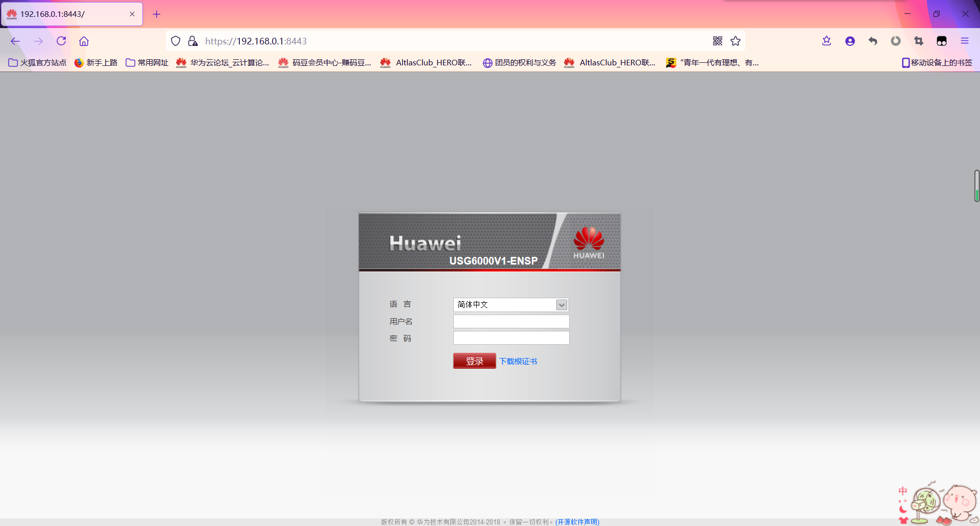Screen dimensions: 980x526
Task: Click the browser Back arrow
Action: tap(15, 41)
